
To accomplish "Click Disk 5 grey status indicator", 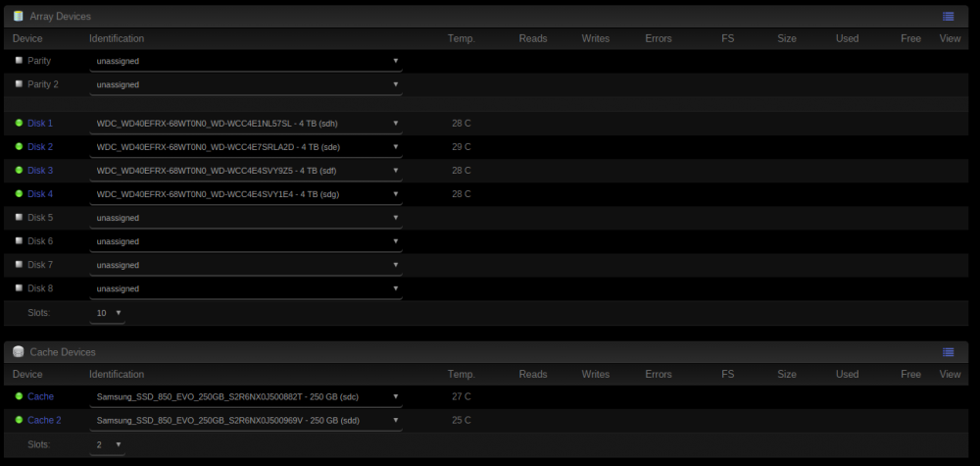I will 19,218.
